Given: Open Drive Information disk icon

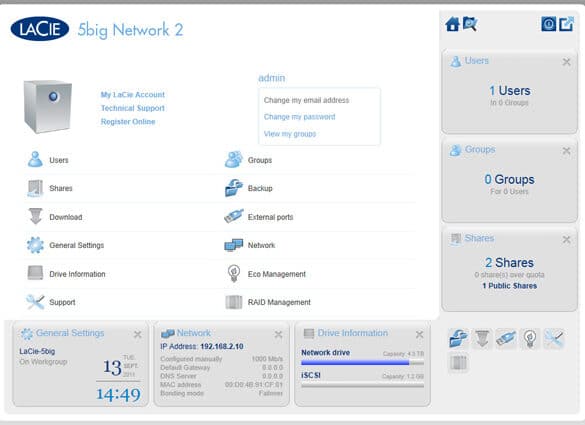Looking at the screenshot, I should 35,273.
